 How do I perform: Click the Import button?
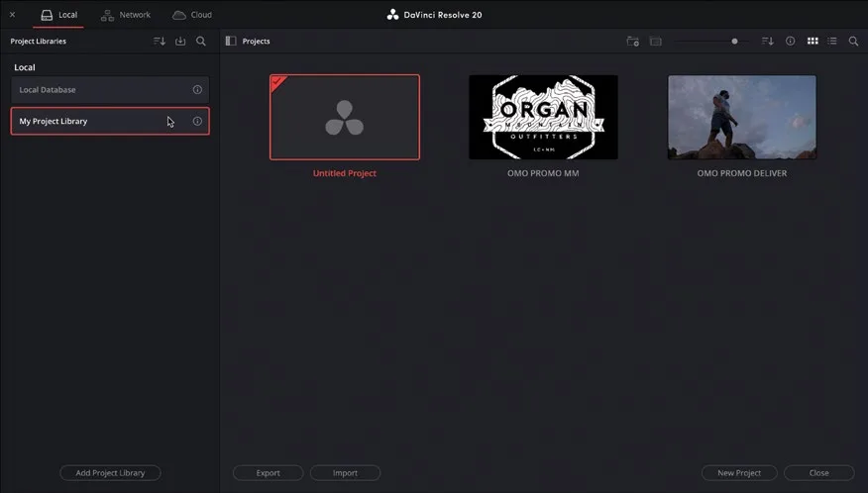click(345, 473)
